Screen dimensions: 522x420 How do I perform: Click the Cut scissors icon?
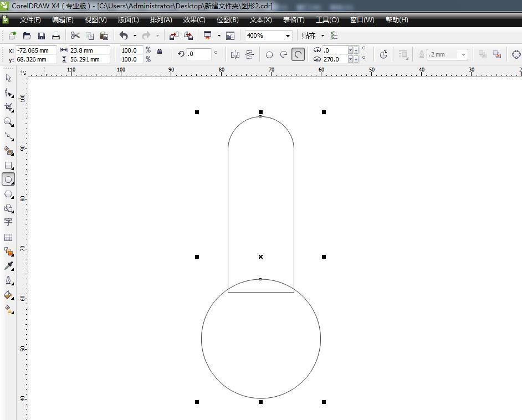pyautogui.click(x=75, y=35)
